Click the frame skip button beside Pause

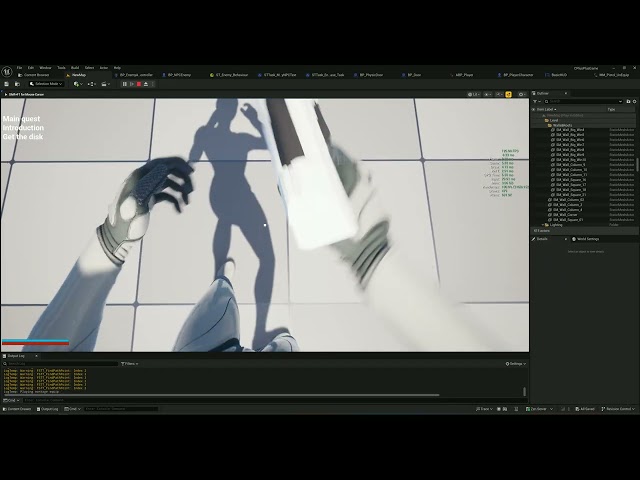pos(132,84)
